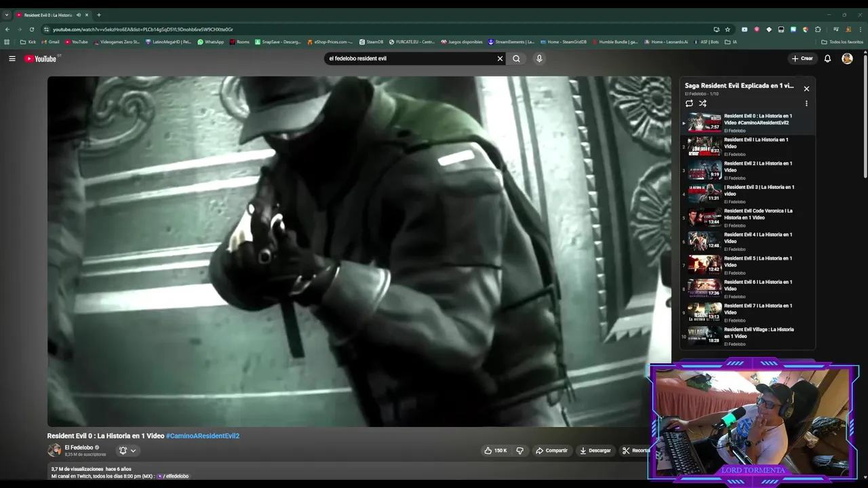This screenshot has height=488, width=868.
Task: Bookmark this page with star icon
Action: tap(728, 29)
